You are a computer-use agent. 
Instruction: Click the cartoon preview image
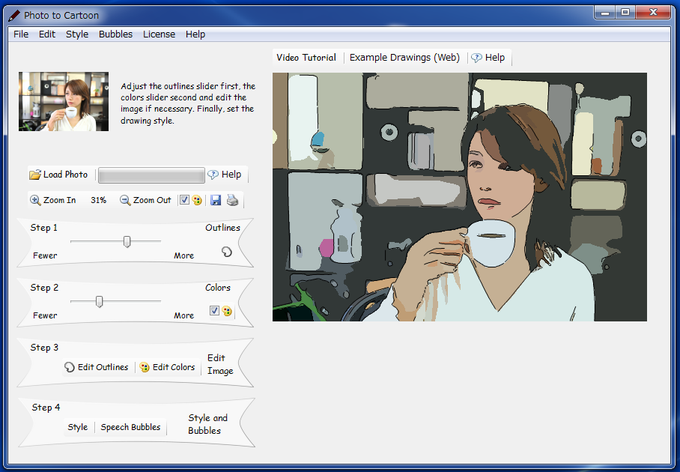(460, 197)
